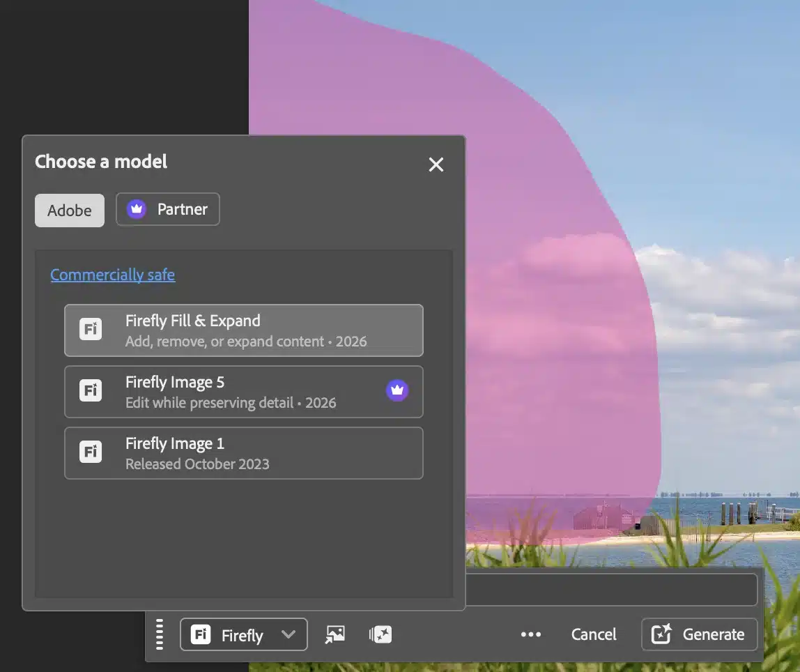
Task: Open the Commercially safe link
Action: [x=113, y=275]
